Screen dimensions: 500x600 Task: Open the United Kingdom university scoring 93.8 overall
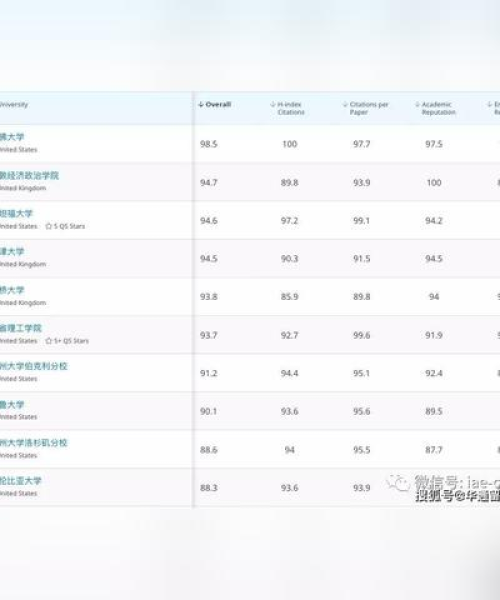12,290
